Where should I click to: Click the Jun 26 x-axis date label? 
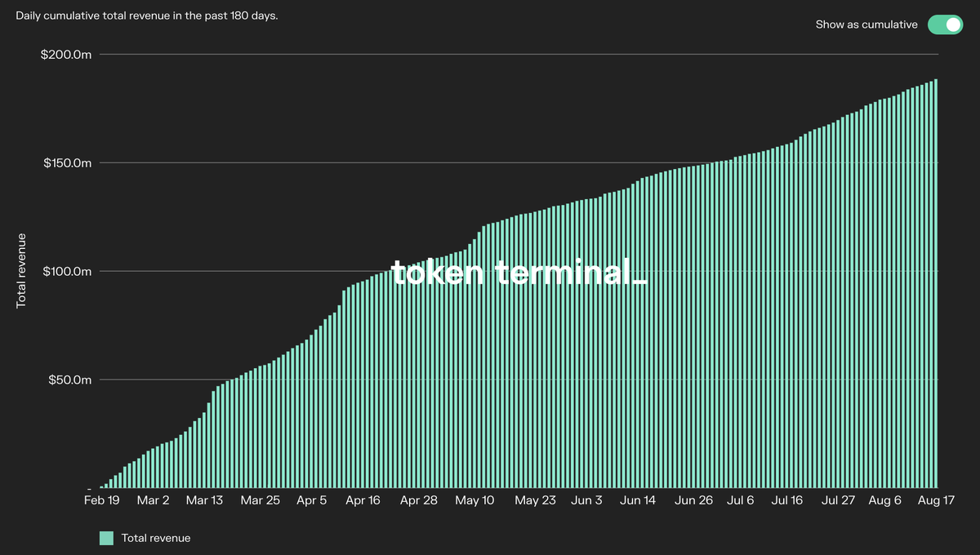pyautogui.click(x=694, y=500)
